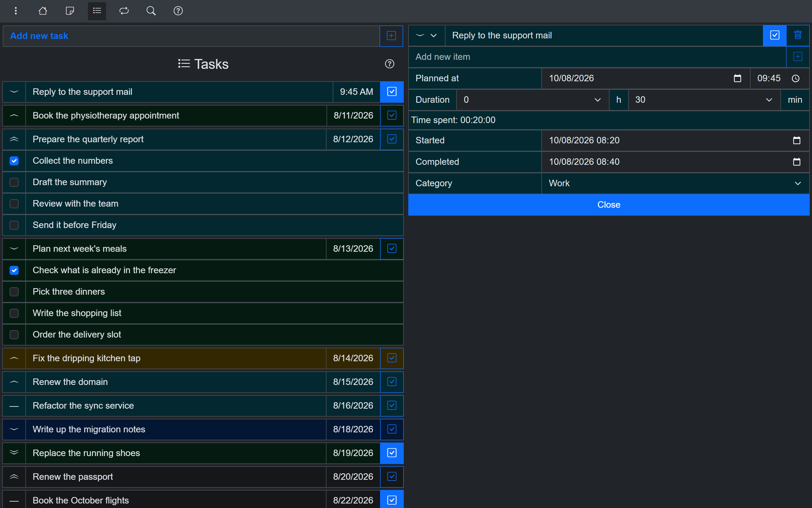Go to the Home view
The width and height of the screenshot is (812, 508).
[x=43, y=11]
